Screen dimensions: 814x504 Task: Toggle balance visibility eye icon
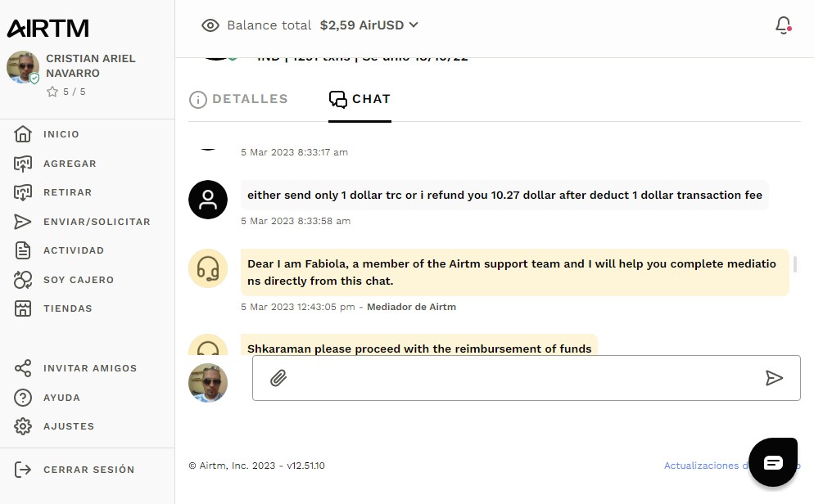(210, 25)
